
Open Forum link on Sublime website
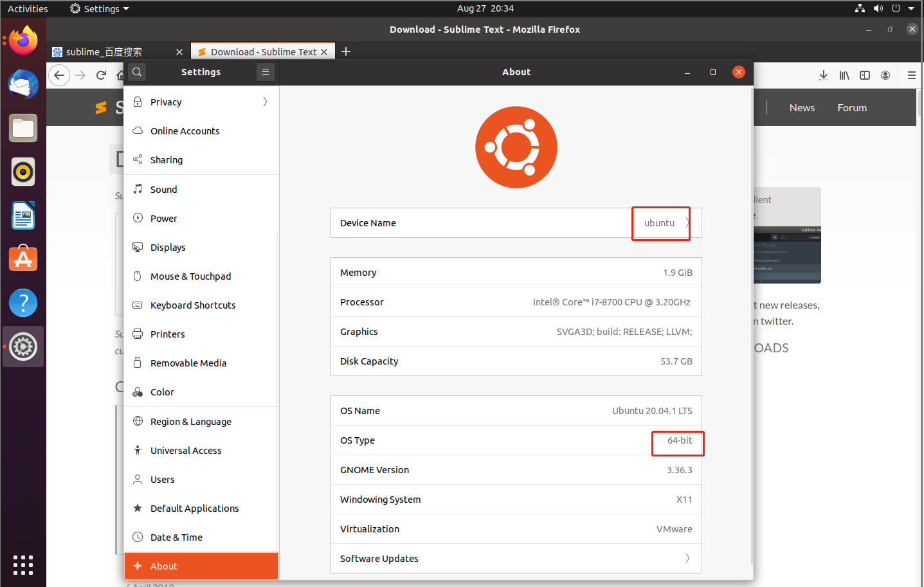(852, 107)
